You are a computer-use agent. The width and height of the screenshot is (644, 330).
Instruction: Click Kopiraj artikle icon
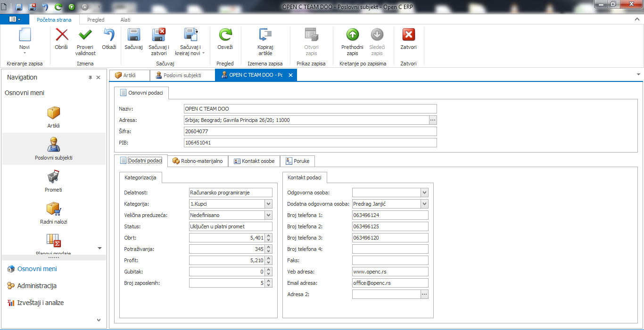[x=265, y=35]
